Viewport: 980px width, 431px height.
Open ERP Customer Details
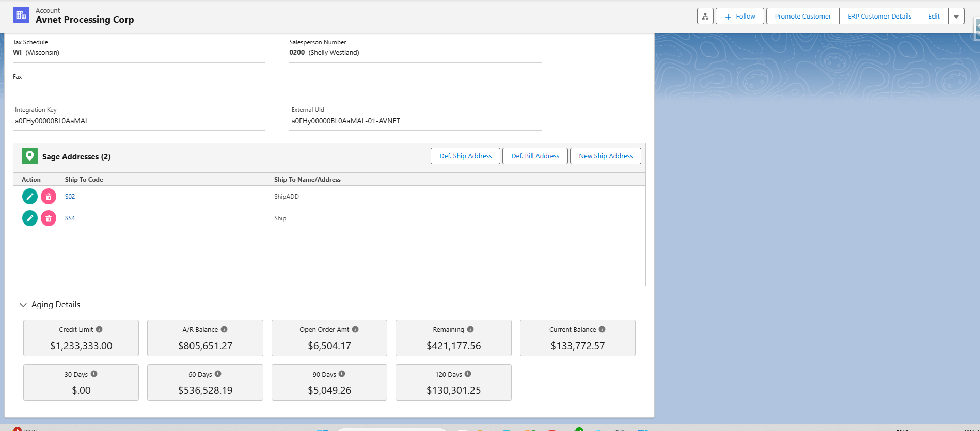[879, 17]
